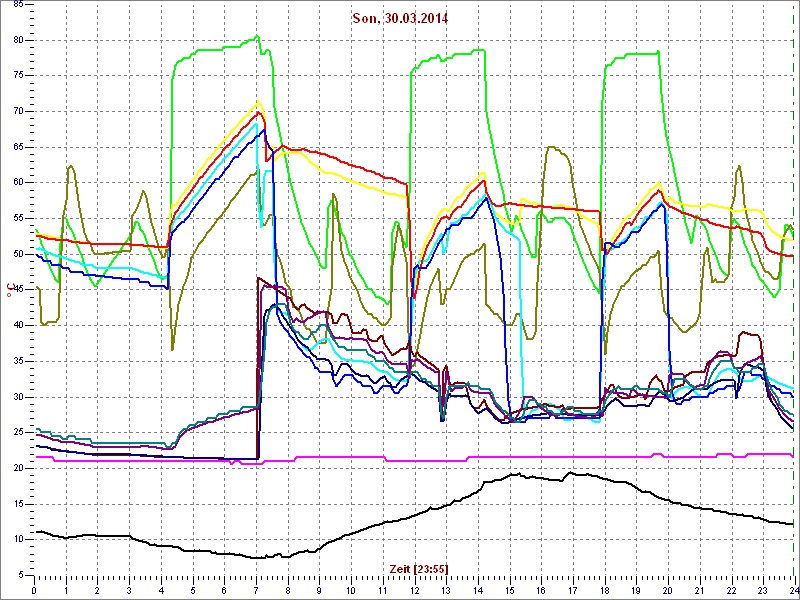The height and width of the screenshot is (600, 800).
Task: Click hour label 21 on the time axis
Action: [698, 591]
